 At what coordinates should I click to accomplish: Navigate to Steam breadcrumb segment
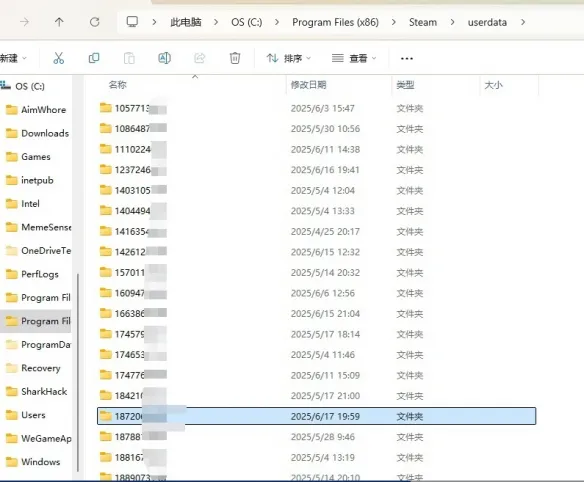pos(423,22)
